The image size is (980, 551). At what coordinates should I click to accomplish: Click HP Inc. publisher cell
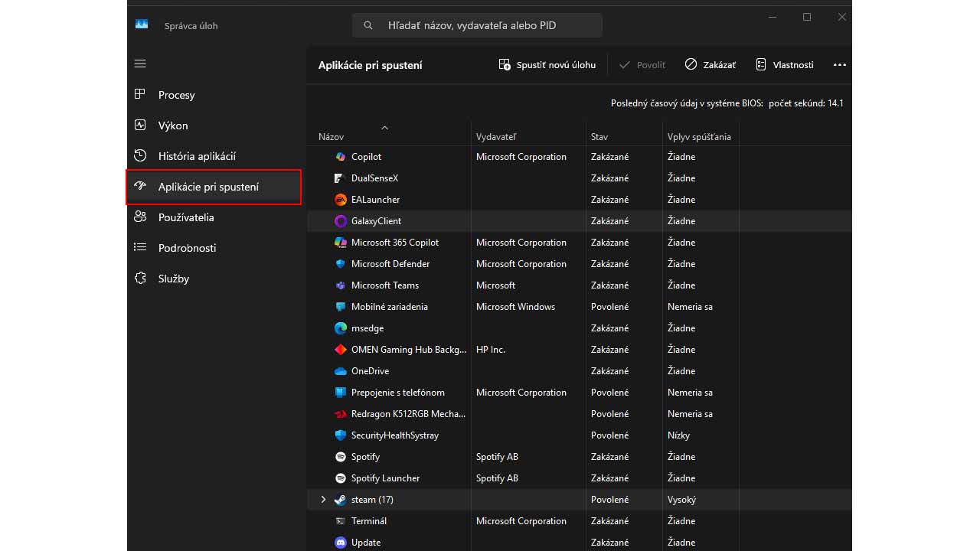(x=491, y=350)
